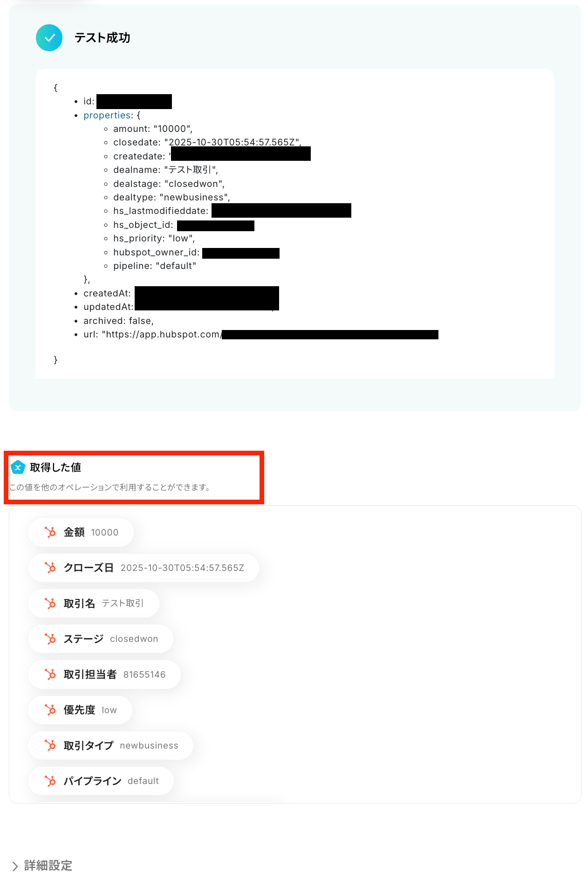Open the 詳細設定 advanced settings label
The height and width of the screenshot is (880, 588).
[48, 866]
